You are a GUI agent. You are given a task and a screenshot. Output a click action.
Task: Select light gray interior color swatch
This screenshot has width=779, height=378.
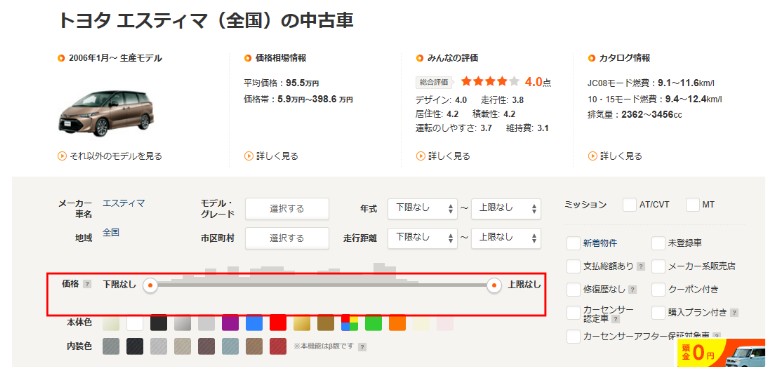click(158, 346)
